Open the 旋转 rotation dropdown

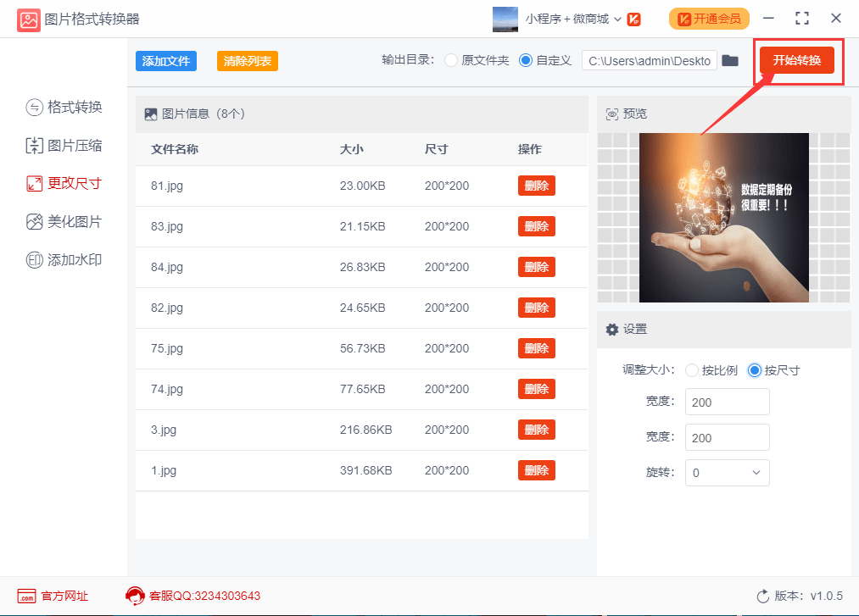(727, 473)
